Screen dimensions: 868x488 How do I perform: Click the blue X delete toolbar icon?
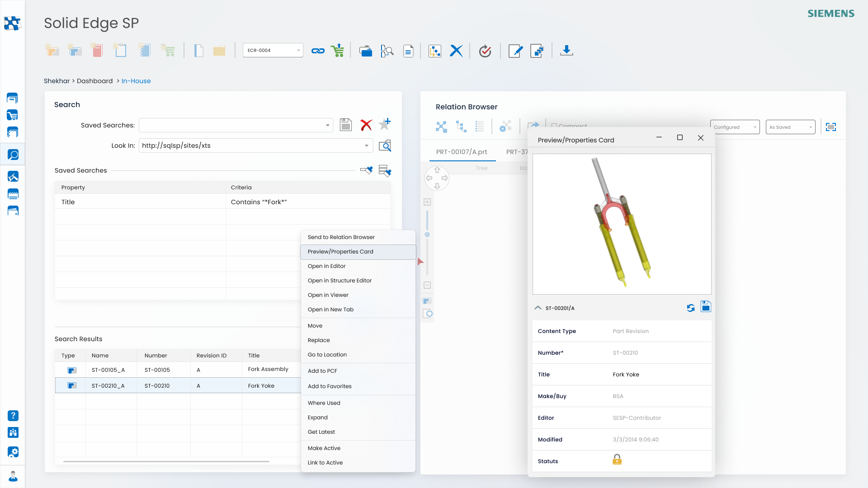click(456, 51)
